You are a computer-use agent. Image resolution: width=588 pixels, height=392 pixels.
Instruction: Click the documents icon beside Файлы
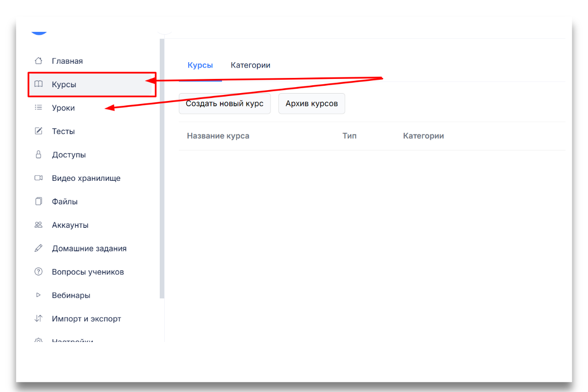(x=38, y=201)
